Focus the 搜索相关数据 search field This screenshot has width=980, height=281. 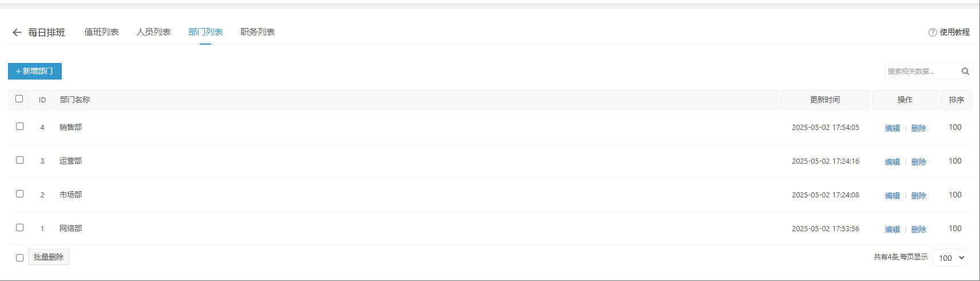point(921,71)
